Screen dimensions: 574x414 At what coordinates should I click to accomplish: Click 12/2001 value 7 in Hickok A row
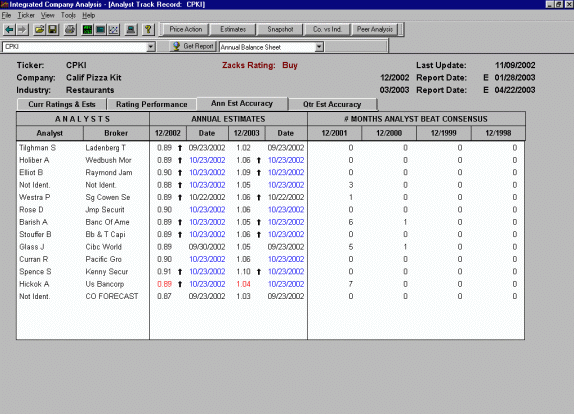351,284
